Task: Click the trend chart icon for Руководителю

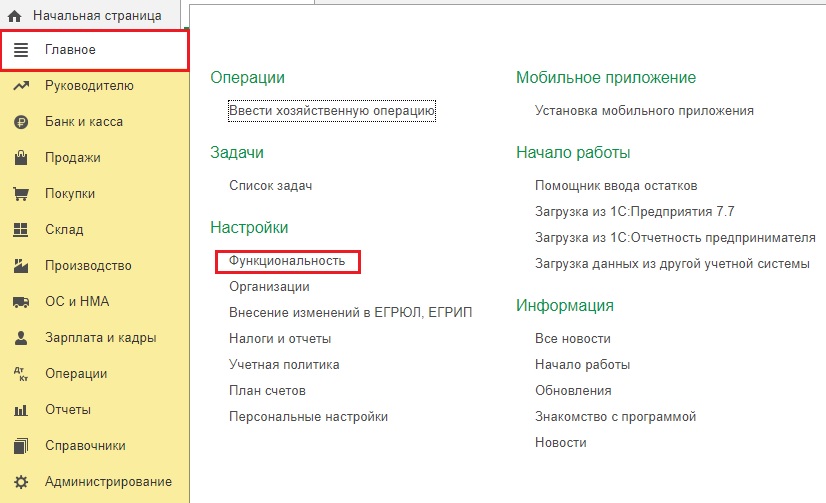Action: click(20, 86)
